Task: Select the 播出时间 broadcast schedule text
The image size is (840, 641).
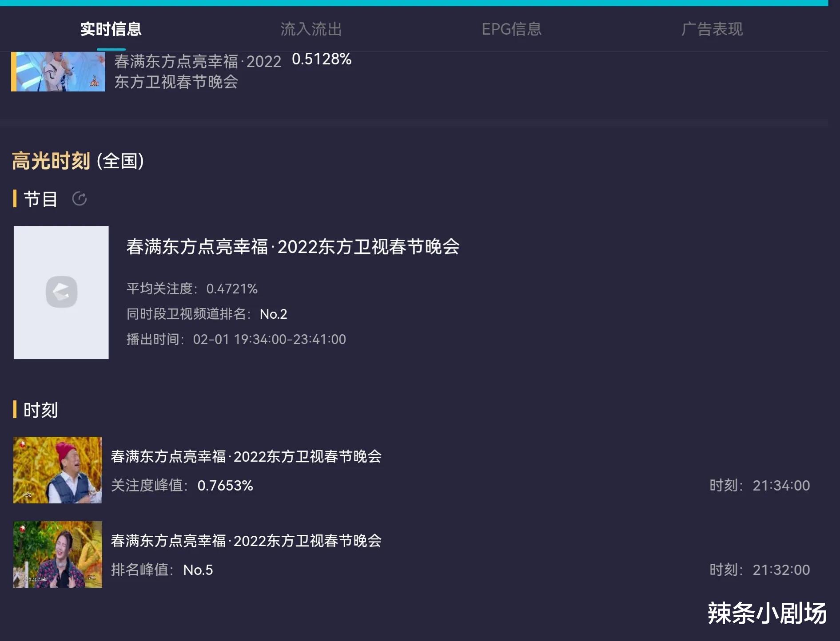Action: pyautogui.click(x=235, y=339)
